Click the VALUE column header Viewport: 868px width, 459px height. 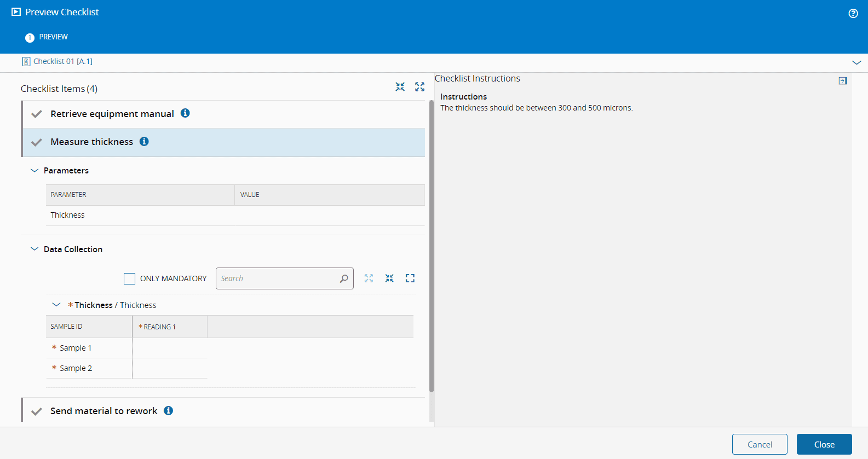330,195
